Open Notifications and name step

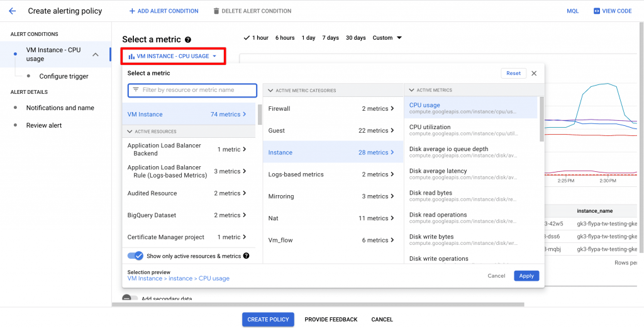coord(60,108)
